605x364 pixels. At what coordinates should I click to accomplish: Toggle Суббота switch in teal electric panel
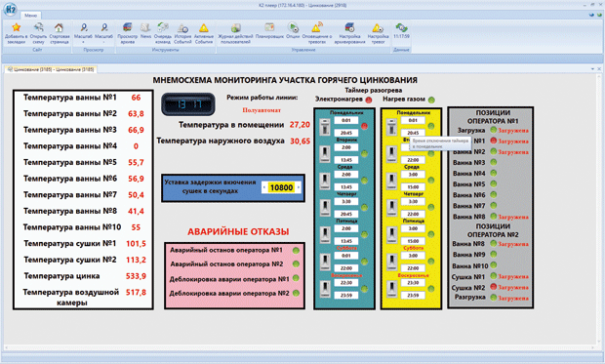325,262
